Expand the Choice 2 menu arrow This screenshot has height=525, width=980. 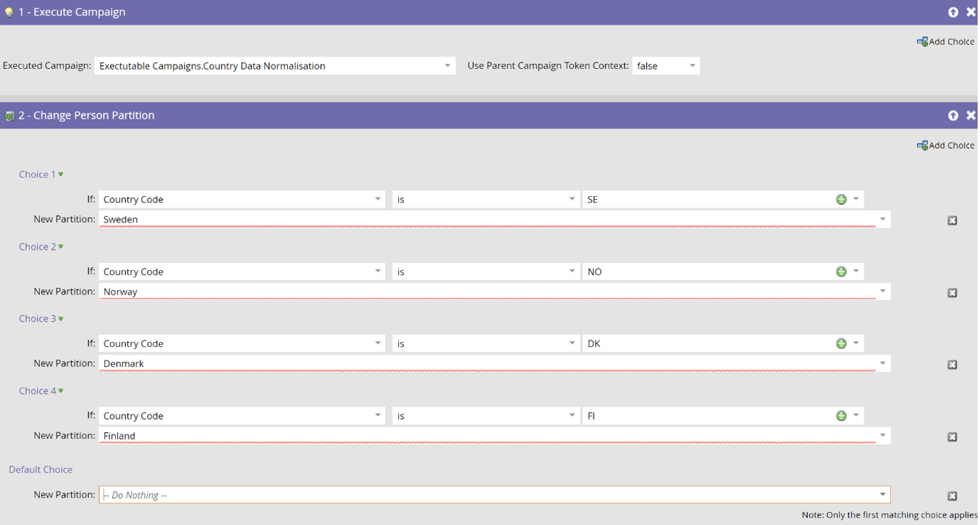click(x=61, y=247)
